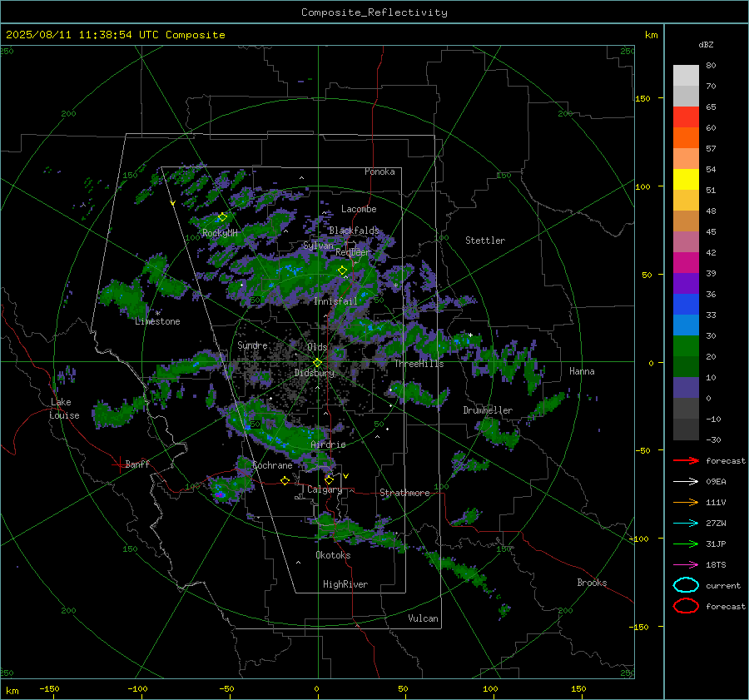Screen dimensions: 749x700
Task: Click the Limestone label on map
Action: tap(157, 321)
